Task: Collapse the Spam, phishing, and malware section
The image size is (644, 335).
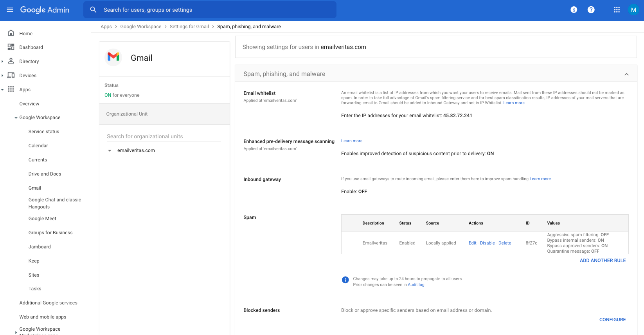Action: tap(626, 74)
